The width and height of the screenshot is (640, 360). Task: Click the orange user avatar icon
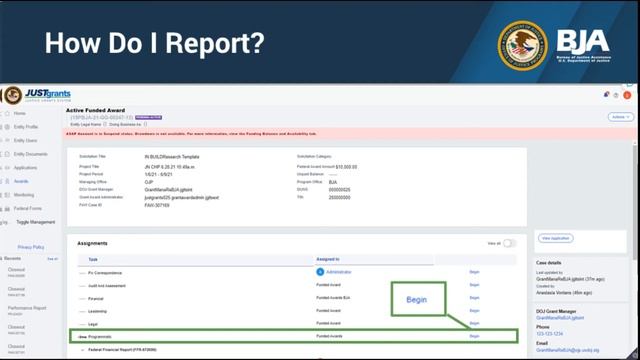627,95
